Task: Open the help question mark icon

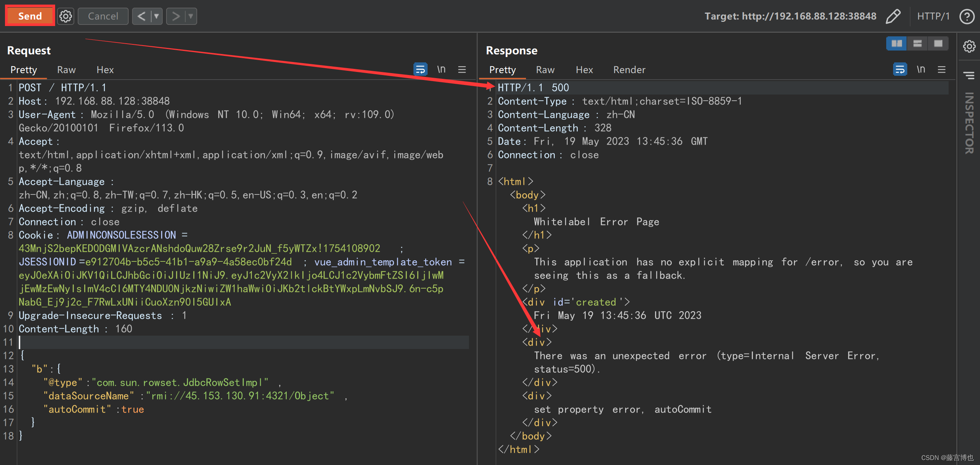Action: click(x=967, y=16)
